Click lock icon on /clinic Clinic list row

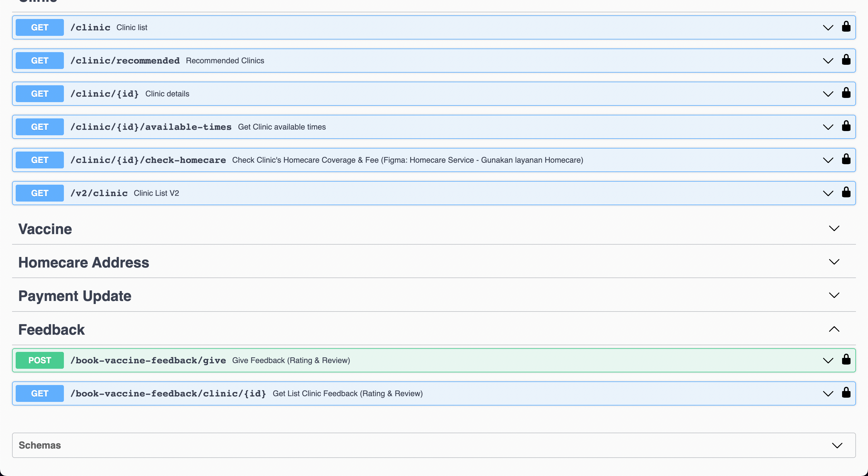(x=846, y=27)
